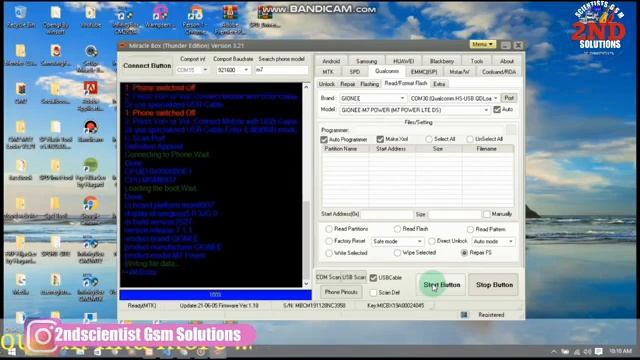Open the Tools tab
Image resolution: width=640 pixels, height=360 pixels.
point(477,61)
